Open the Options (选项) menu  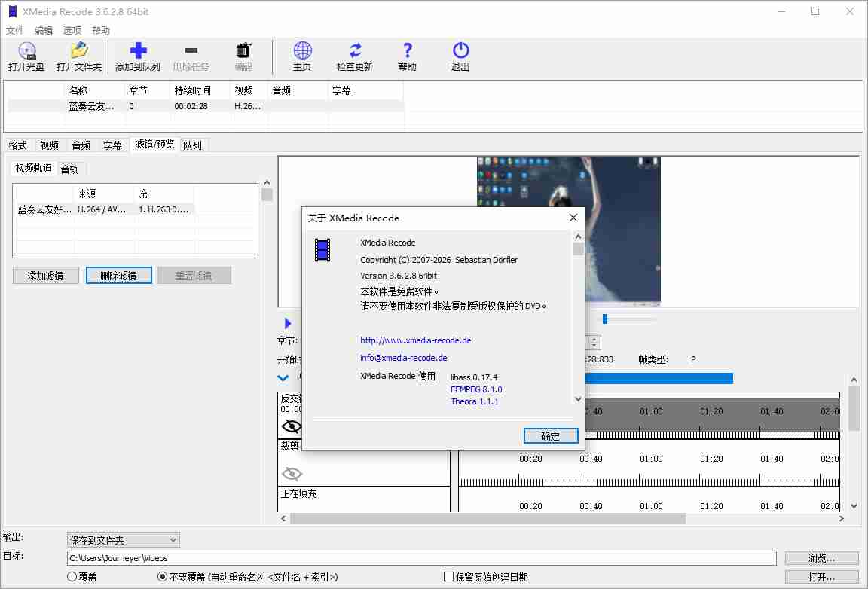pyautogui.click(x=72, y=31)
